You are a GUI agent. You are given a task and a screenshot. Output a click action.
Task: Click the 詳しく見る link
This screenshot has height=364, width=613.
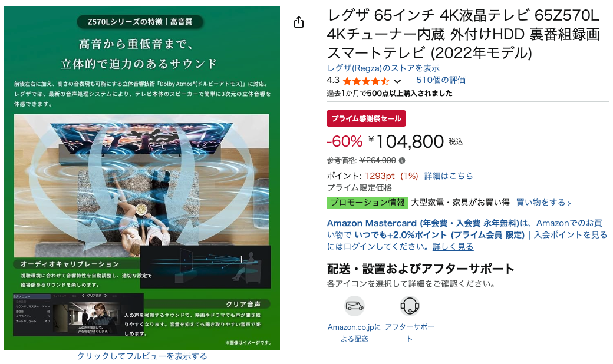453,246
